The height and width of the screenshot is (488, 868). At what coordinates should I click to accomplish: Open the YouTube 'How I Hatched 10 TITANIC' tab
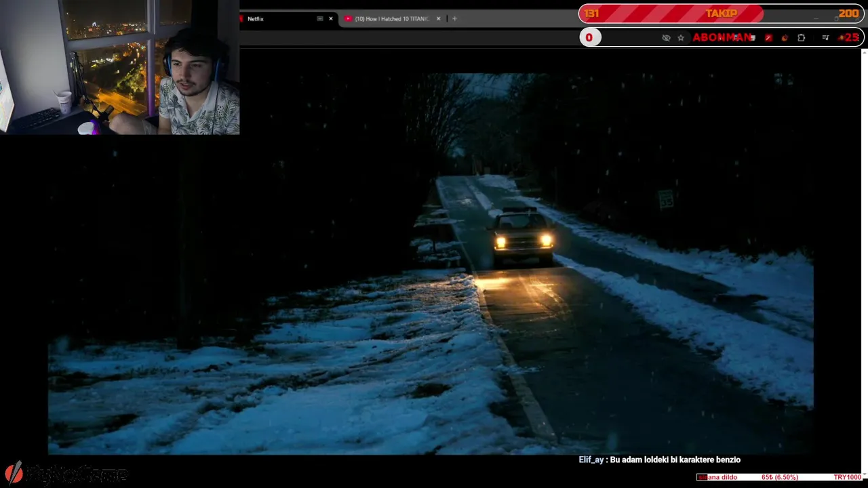(392, 19)
